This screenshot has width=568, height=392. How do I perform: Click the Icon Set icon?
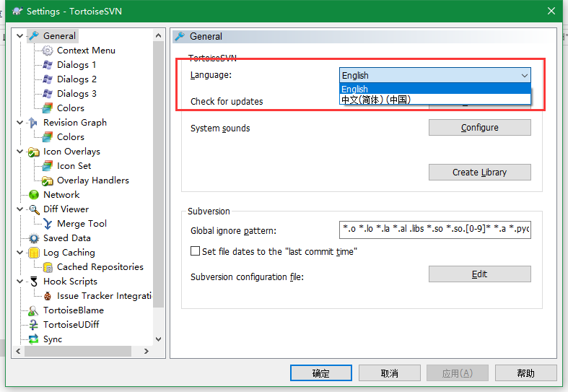[48, 166]
